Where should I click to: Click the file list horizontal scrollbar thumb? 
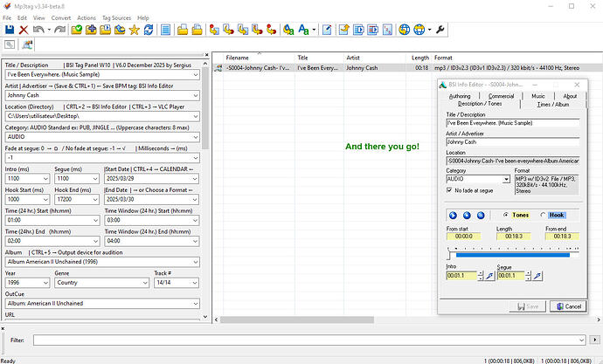click(297, 319)
